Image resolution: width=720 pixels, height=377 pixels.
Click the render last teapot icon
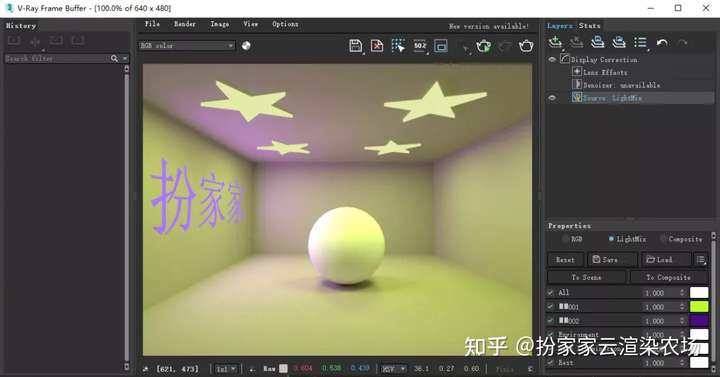point(526,46)
